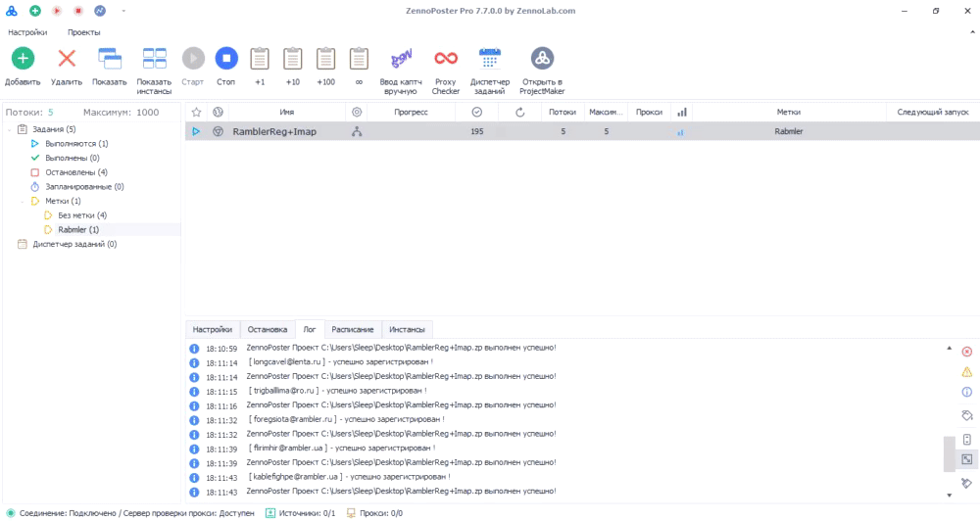Click the Удалить red X button
This screenshot has width=980, height=521.
[x=67, y=59]
